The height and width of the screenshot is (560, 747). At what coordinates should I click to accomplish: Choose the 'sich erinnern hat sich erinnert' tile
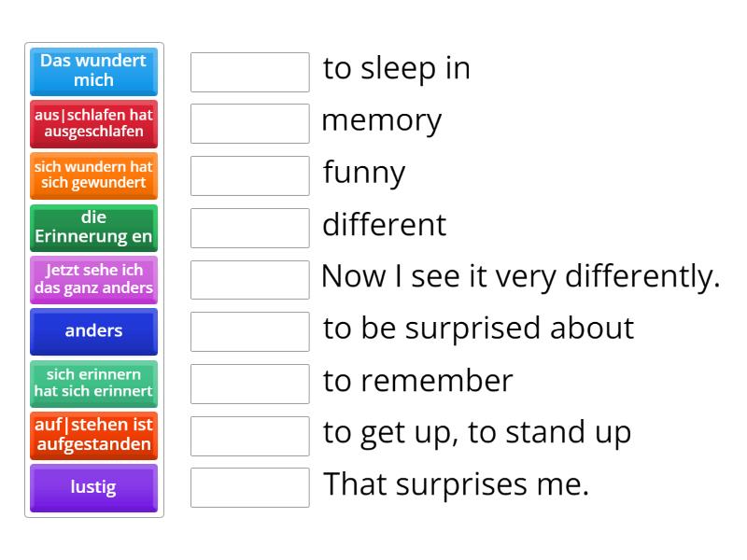[x=93, y=384]
